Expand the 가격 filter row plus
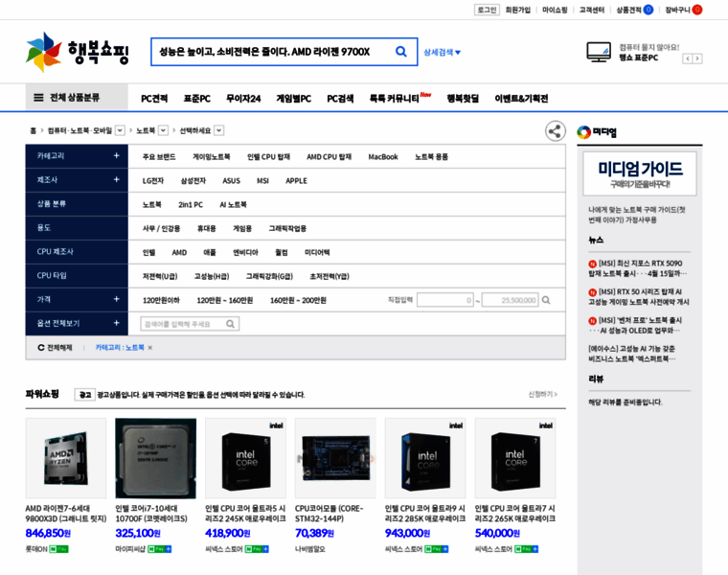Image resolution: width=728 pixels, height=575 pixels. coord(117,299)
